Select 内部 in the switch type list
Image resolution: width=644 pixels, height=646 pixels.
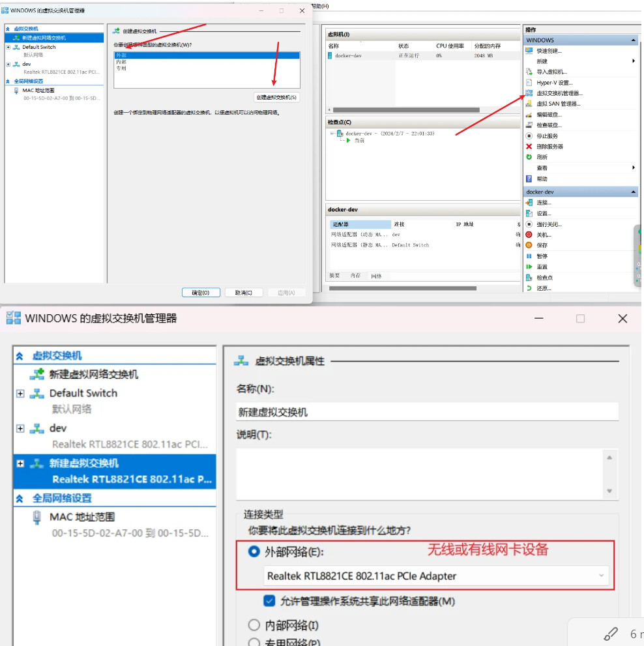click(207, 62)
